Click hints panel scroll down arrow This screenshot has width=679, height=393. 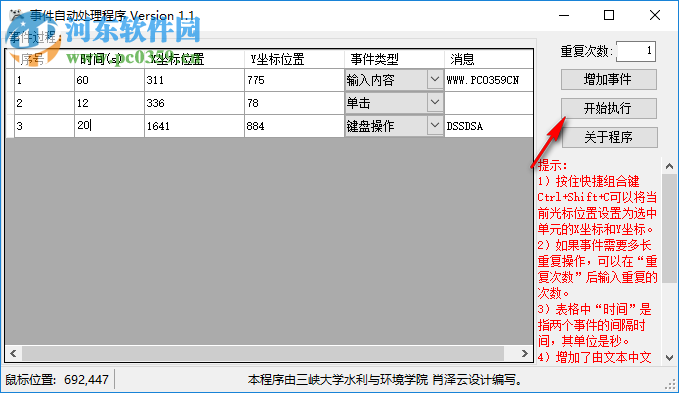click(669, 358)
